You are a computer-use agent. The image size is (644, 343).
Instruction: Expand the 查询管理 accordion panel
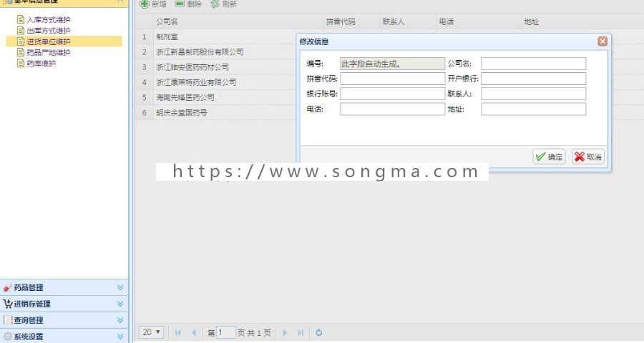[x=120, y=320]
